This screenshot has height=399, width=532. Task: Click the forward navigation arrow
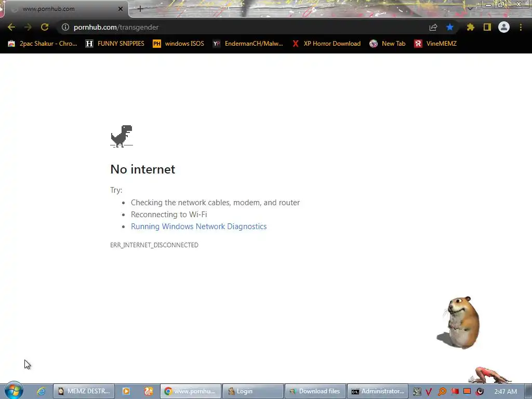pos(28,27)
